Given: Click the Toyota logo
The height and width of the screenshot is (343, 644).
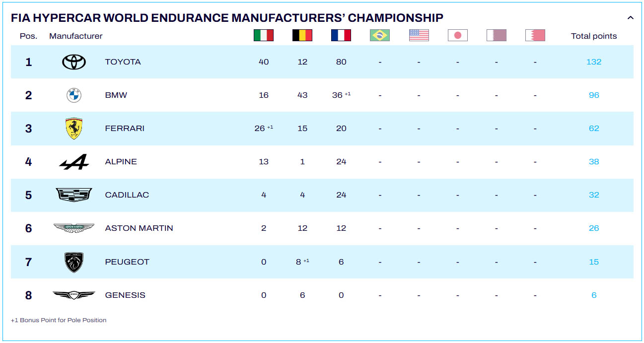Looking at the screenshot, I should pos(74,62).
